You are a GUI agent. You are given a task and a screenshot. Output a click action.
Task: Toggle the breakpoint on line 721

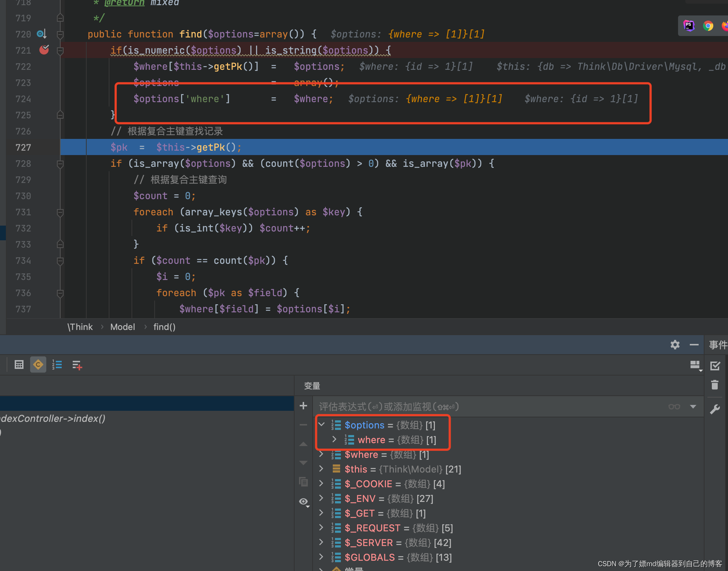pos(44,50)
